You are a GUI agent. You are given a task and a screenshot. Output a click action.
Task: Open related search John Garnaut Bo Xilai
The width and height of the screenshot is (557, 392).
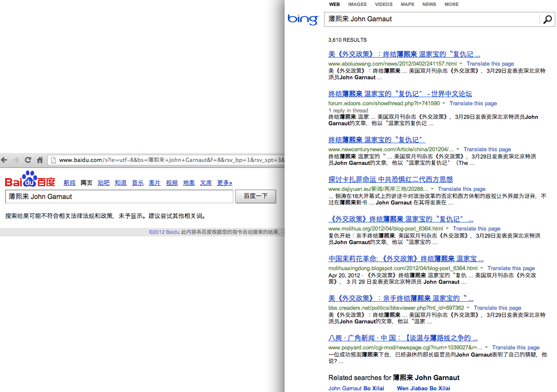click(356, 388)
